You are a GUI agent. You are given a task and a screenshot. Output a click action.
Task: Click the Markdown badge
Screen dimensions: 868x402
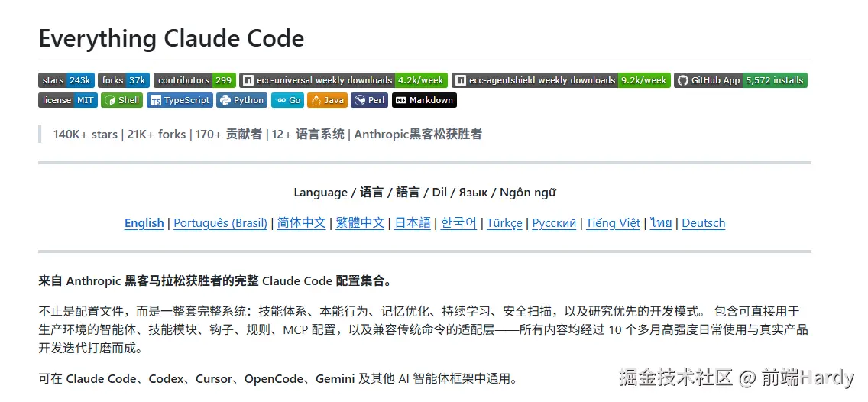[x=424, y=100]
